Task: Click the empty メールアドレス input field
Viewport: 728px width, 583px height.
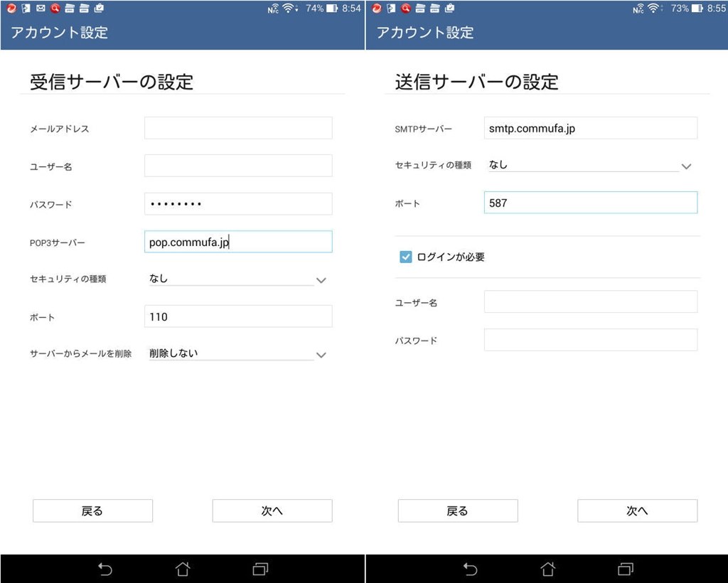Action: click(x=237, y=128)
